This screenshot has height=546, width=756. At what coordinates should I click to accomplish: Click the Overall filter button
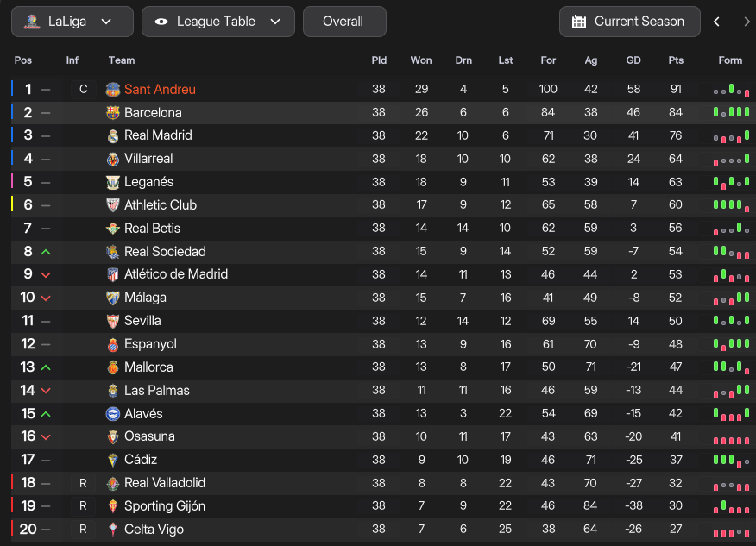coord(343,22)
